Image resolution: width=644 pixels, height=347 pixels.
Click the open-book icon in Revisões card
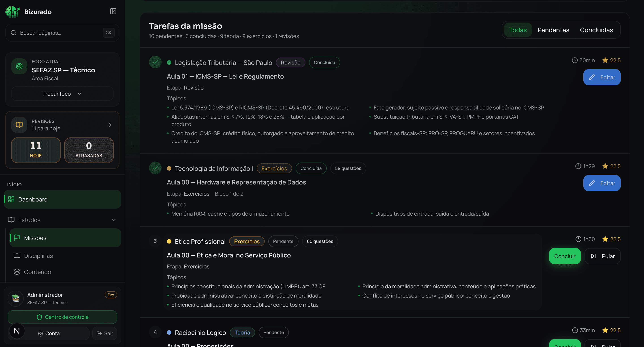coord(19,125)
